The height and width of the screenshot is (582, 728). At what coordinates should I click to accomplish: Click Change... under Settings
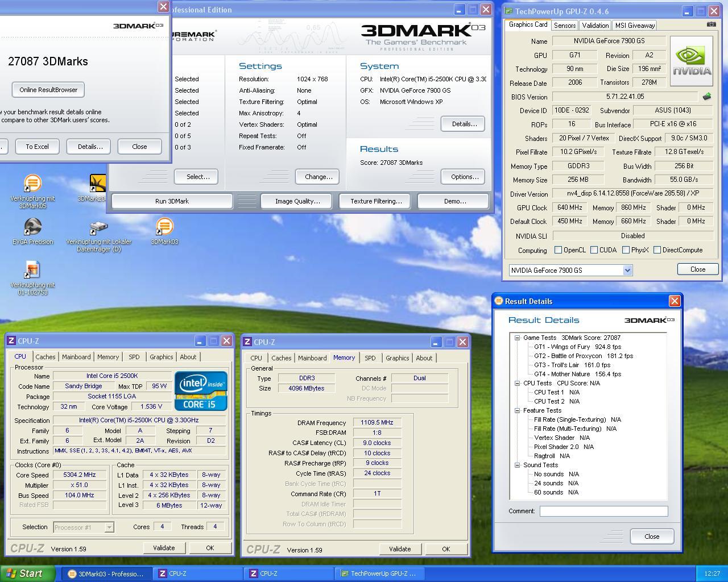pos(318,177)
